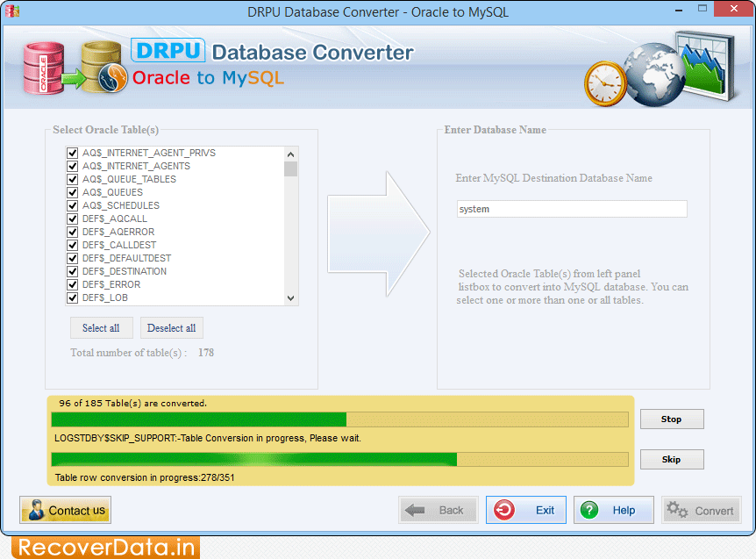Skip the current table conversion
Viewport: 756px width, 559px height.
coord(672,459)
